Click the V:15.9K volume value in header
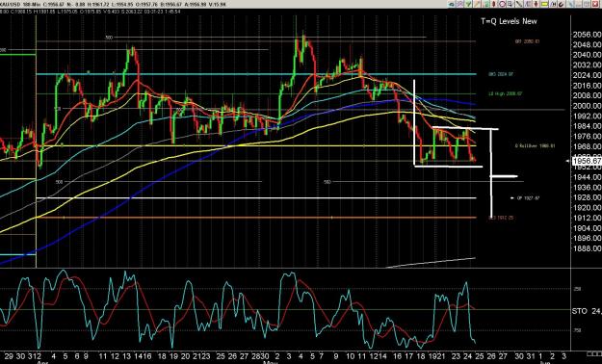This screenshot has height=364, width=602. click(x=218, y=4)
